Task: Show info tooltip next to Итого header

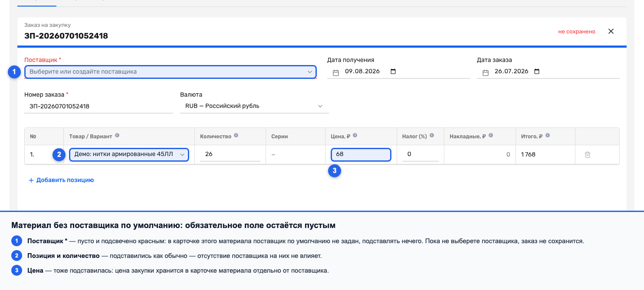Action: [x=548, y=136]
